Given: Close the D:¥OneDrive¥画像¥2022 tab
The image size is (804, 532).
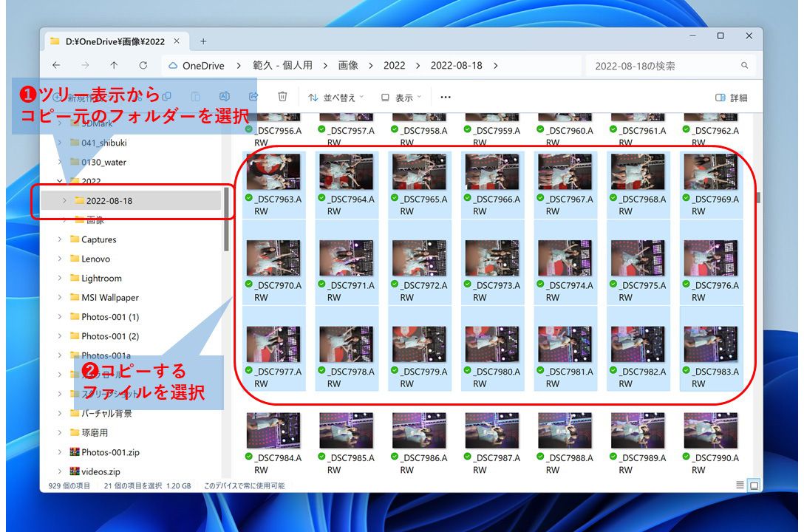Looking at the screenshot, I should (177, 41).
